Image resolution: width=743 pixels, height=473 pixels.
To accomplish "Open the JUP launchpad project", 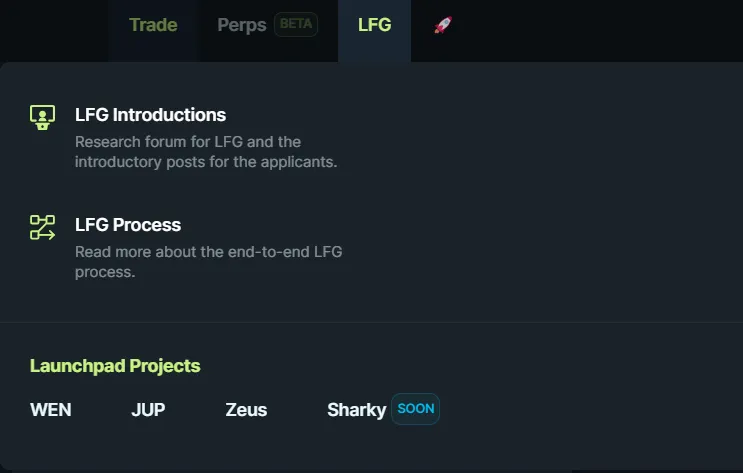I will 148,409.
